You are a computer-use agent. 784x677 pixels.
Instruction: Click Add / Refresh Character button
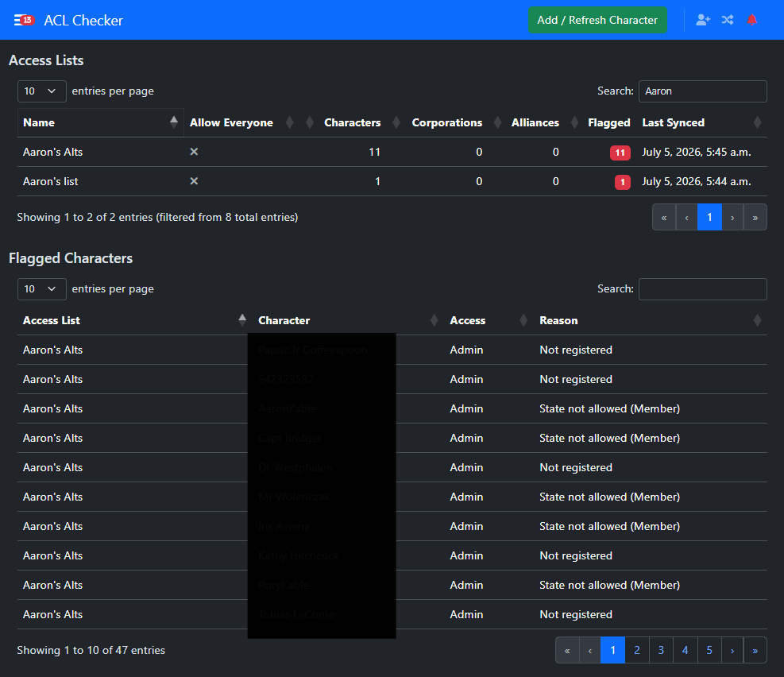(x=597, y=20)
